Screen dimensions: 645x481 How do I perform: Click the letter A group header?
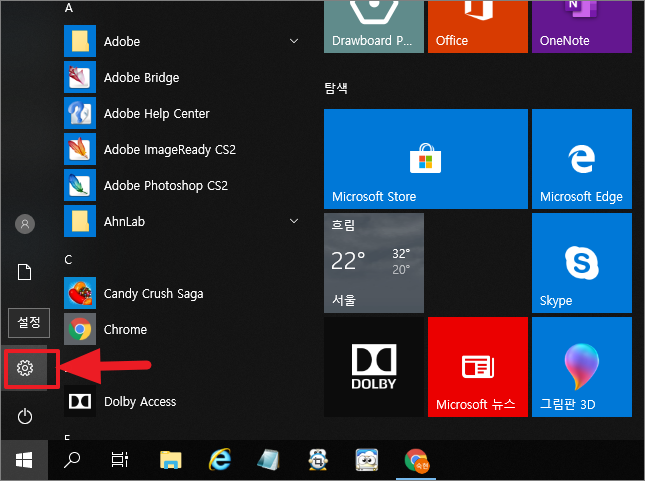tap(69, 8)
